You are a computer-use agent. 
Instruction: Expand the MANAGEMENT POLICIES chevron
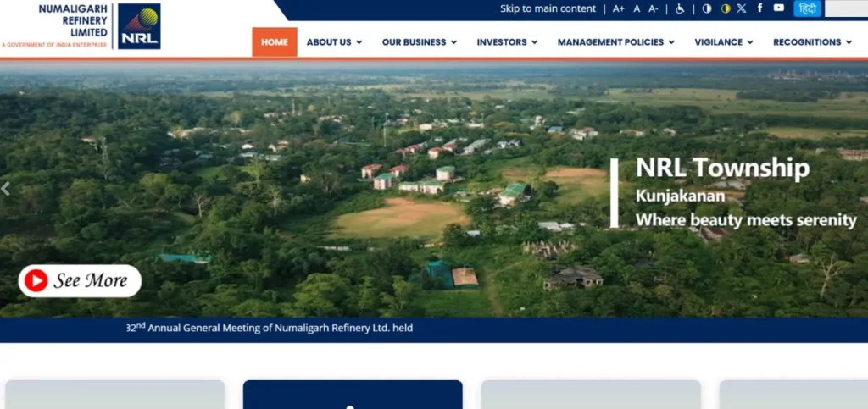pos(671,42)
